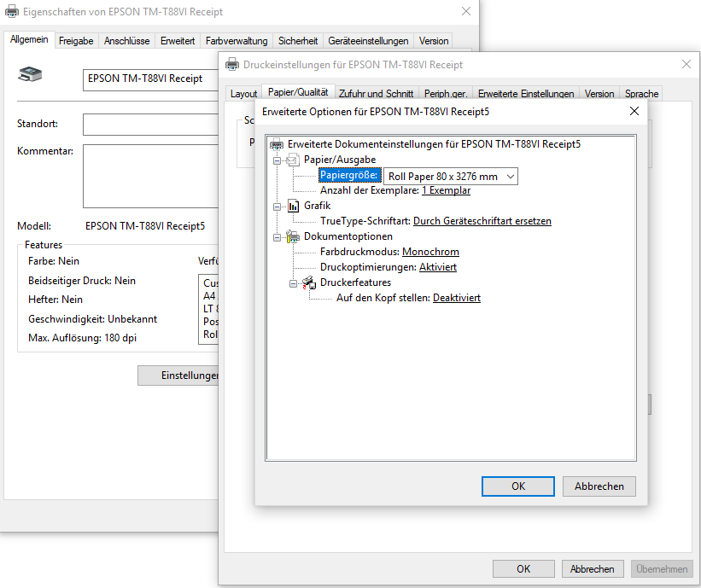
Task: Click the 'Geschwindigkeit: Unbekannt' text
Action: tap(92, 319)
